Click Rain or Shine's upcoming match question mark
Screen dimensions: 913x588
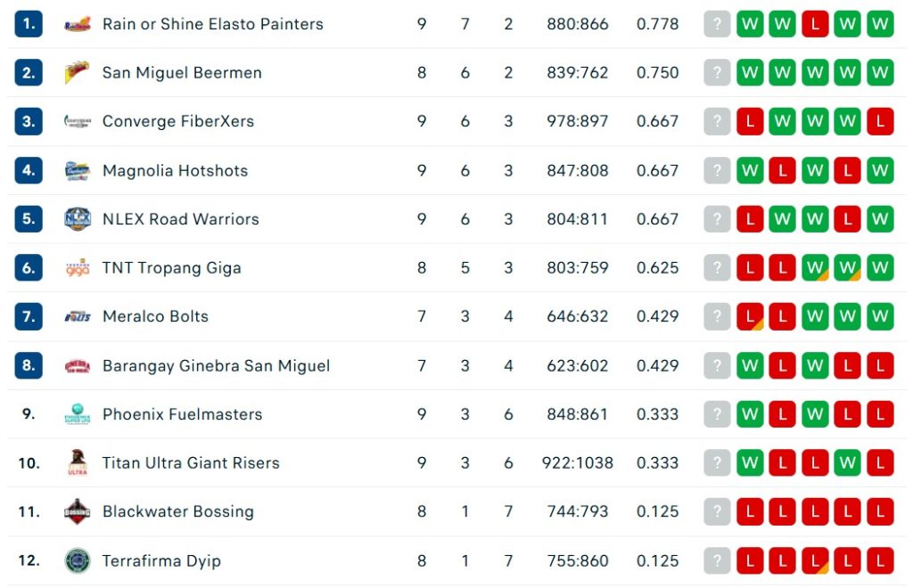click(x=717, y=24)
